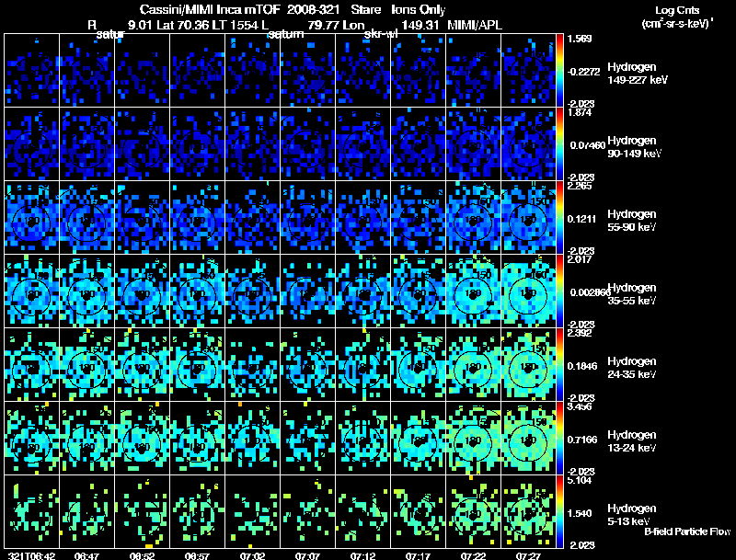
Task: Click the '2008-321' date in the title
Action: coord(313,10)
